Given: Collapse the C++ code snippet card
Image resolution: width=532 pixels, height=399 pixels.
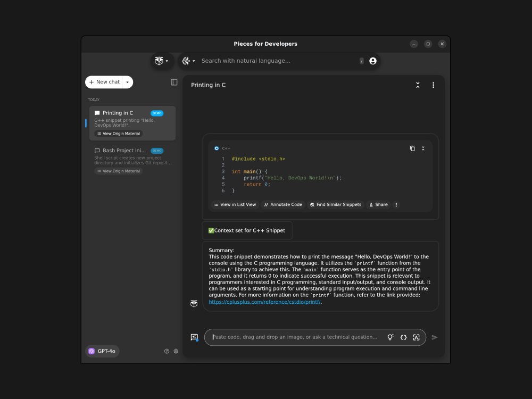Looking at the screenshot, I should point(423,148).
